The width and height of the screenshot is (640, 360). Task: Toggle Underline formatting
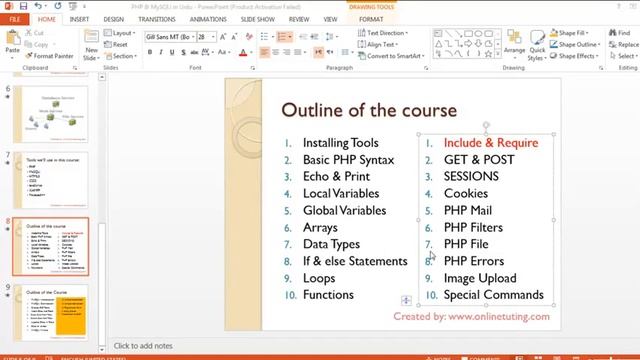tap(172, 52)
